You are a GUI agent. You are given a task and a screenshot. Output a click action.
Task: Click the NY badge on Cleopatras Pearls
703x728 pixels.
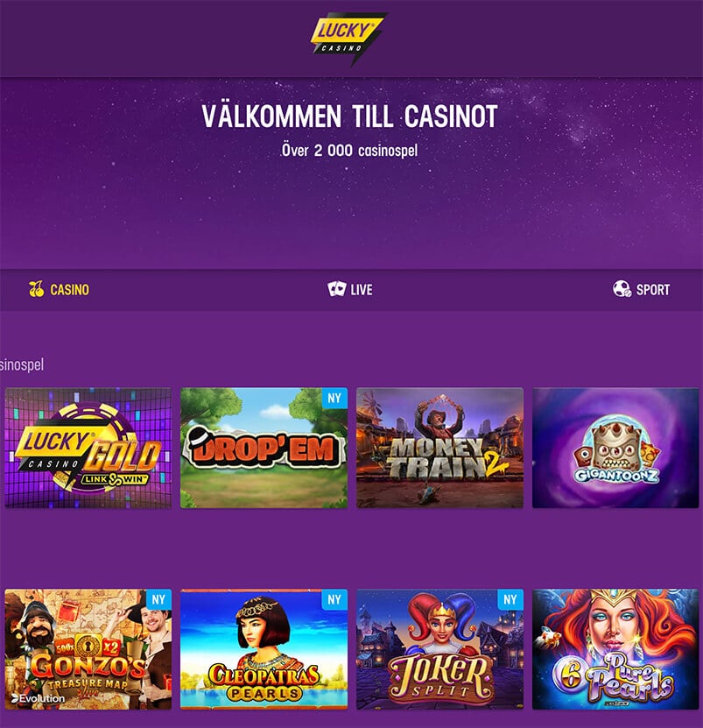(334, 599)
